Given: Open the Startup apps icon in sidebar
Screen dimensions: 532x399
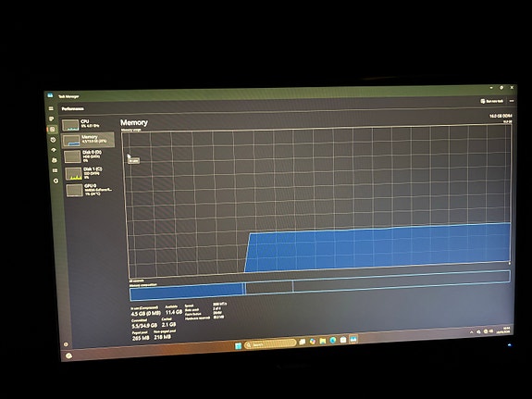Looking at the screenshot, I should pyautogui.click(x=54, y=150).
